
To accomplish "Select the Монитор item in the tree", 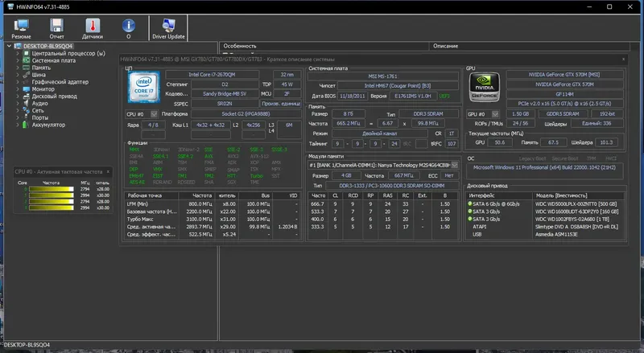I will [x=43, y=89].
